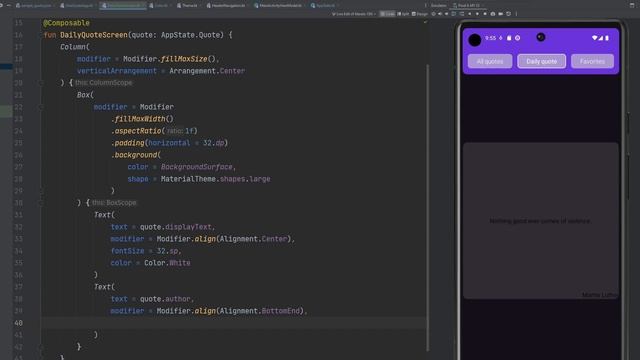Tap the Daily quote button in the app

(x=541, y=61)
